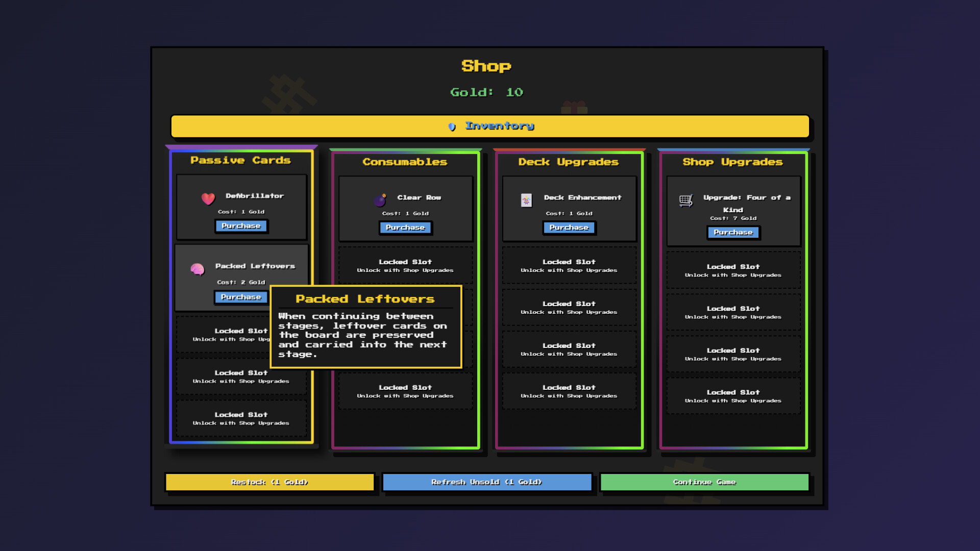Purchase the Four of a Kind shop upgrade
This screenshot has width=980, height=551.
pyautogui.click(x=733, y=232)
